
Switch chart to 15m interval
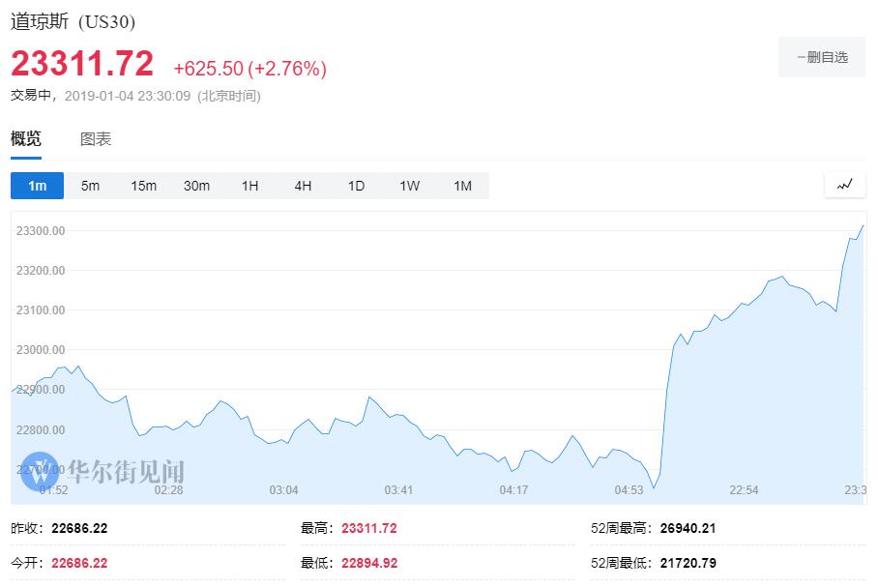tap(143, 186)
